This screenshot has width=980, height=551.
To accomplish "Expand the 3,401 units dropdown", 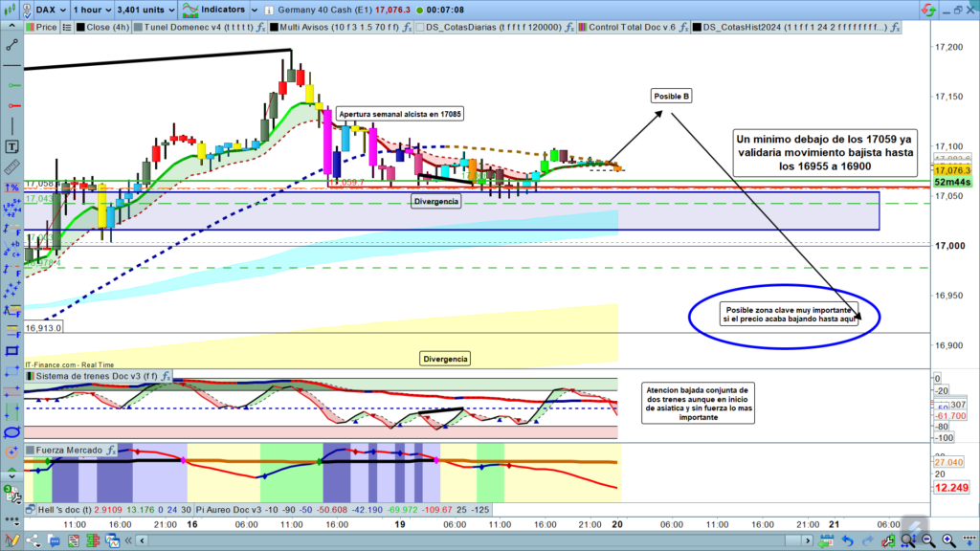I will [x=145, y=10].
